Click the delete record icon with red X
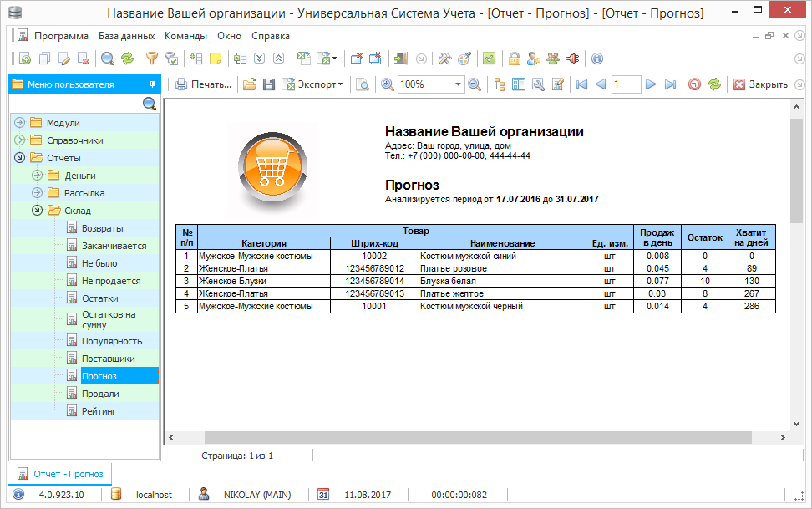 point(84,59)
